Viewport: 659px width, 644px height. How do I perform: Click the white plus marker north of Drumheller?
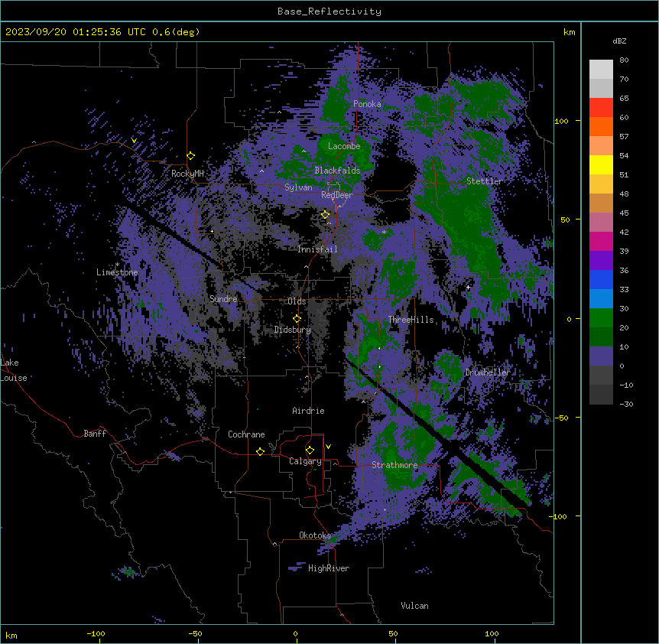tap(468, 287)
